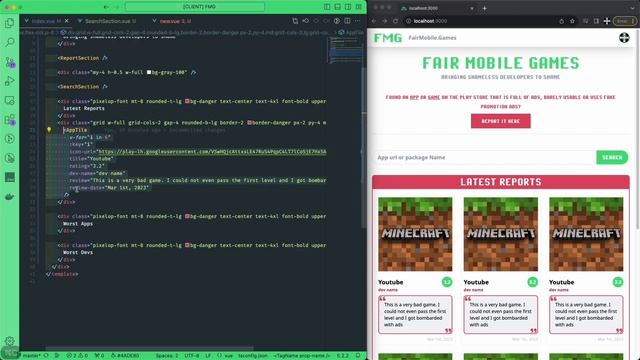Click the green SEARCH button
640x360 pixels.
point(612,157)
